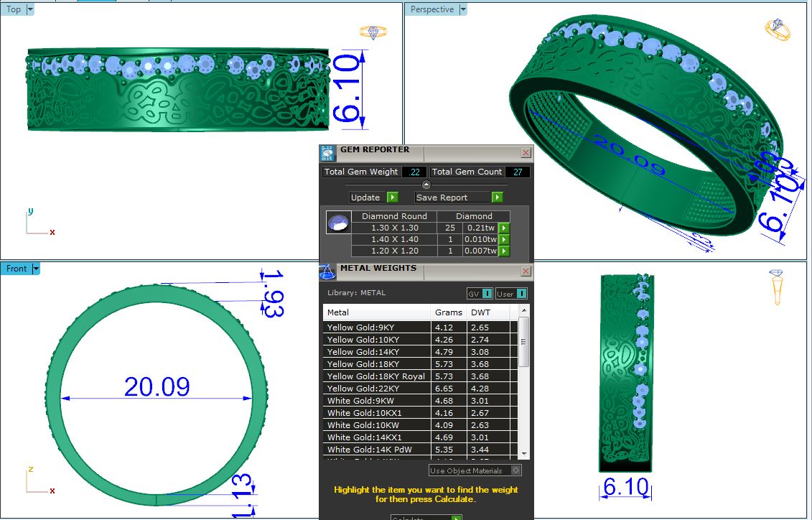Click green arrow for 1.40 X 1.40 row
The image size is (812, 520).
504,240
